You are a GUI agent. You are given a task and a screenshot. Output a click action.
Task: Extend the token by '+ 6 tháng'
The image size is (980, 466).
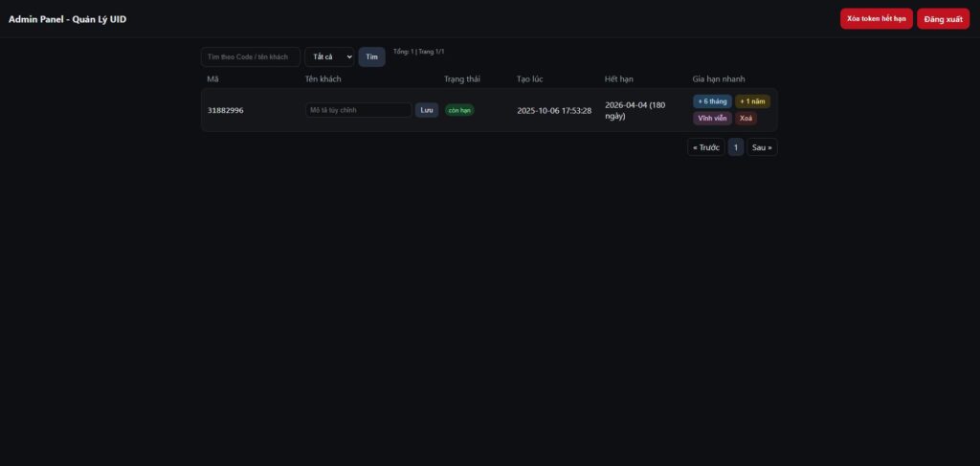(712, 101)
